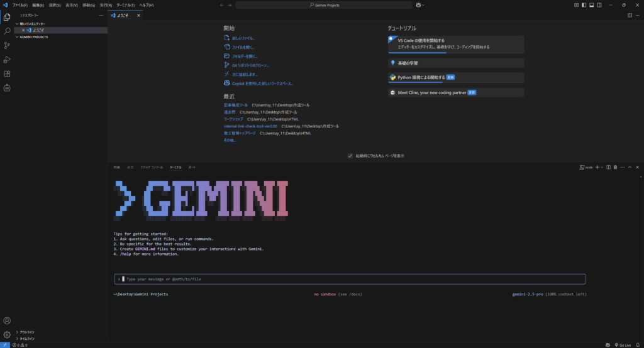Switch to the 出力 panel tab

(x=130, y=168)
